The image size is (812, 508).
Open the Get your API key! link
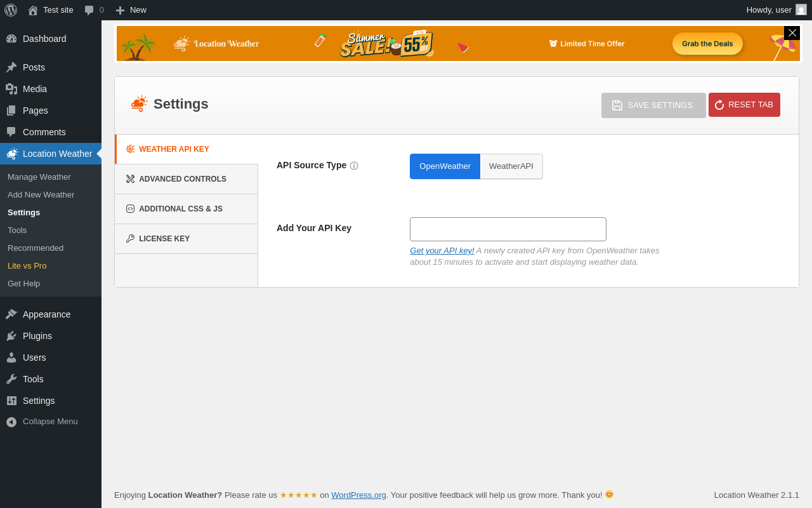pyautogui.click(x=442, y=251)
